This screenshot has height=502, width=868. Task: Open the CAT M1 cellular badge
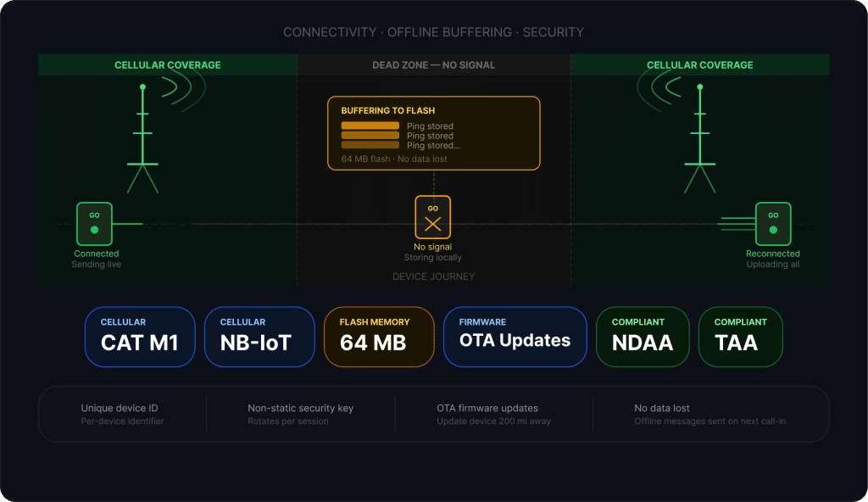[x=140, y=337]
